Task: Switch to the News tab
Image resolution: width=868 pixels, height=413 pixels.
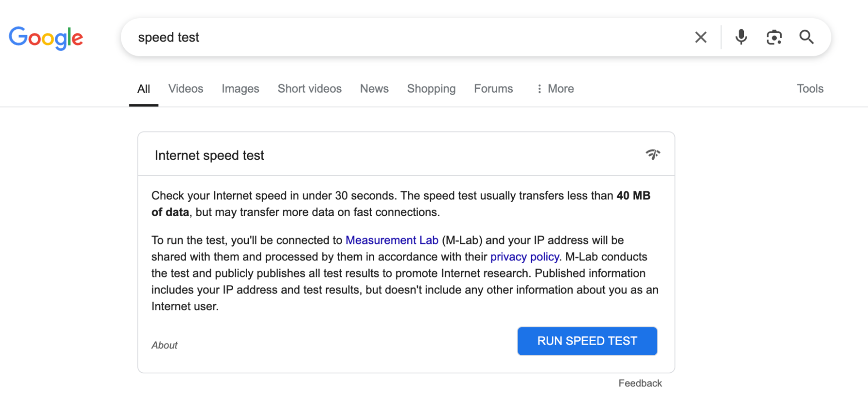Action: click(374, 89)
